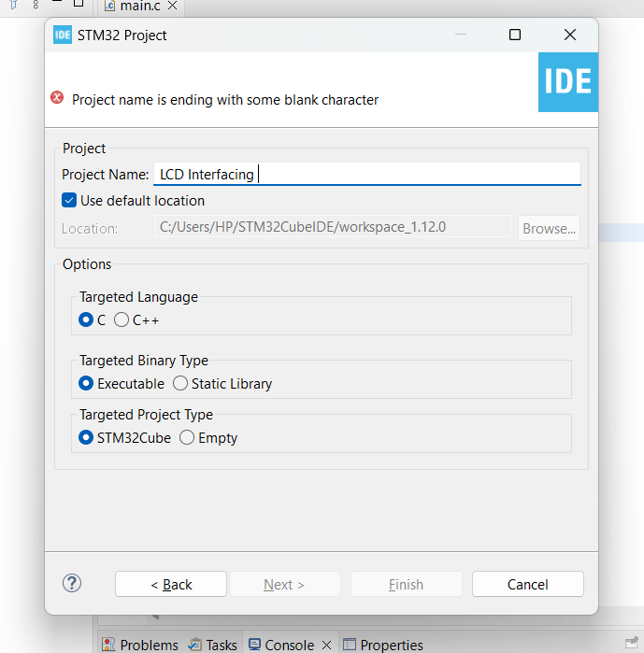644x653 pixels.
Task: Click the Finish button
Action: point(407,584)
